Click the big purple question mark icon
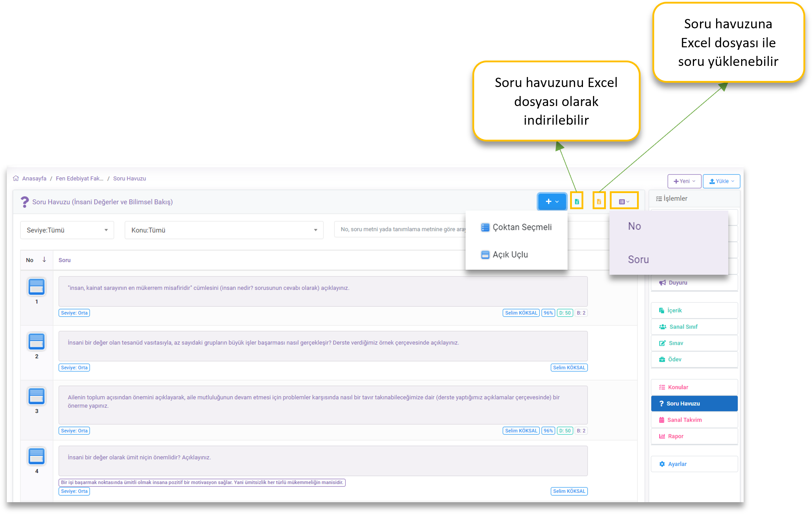Screen dimensions: 812x514 coord(24,202)
